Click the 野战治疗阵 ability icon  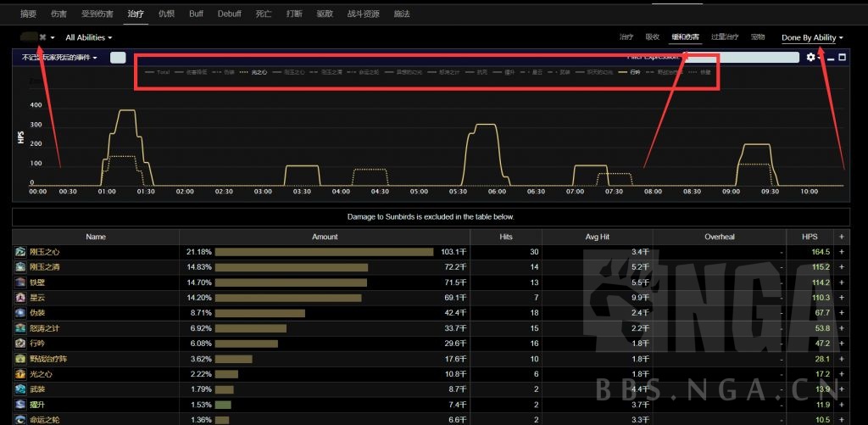point(20,359)
